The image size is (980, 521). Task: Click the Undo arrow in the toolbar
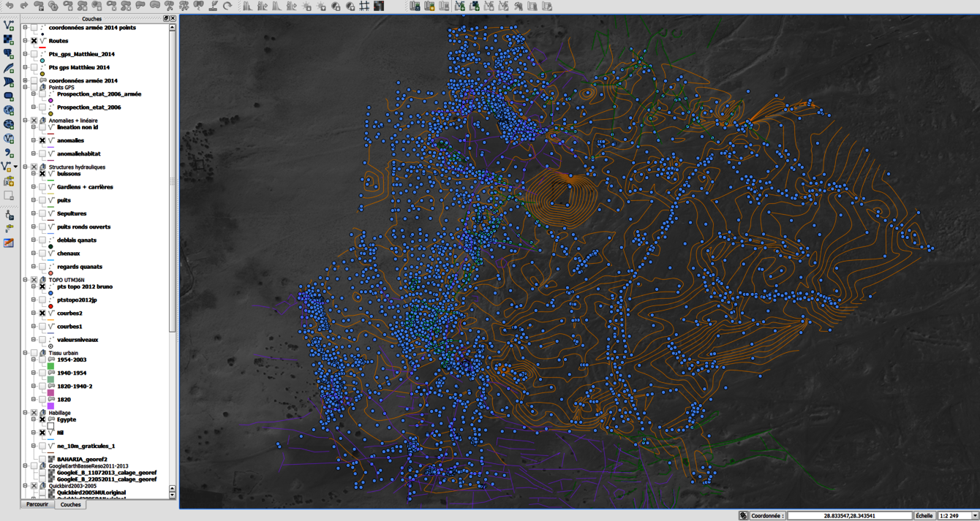coord(10,6)
